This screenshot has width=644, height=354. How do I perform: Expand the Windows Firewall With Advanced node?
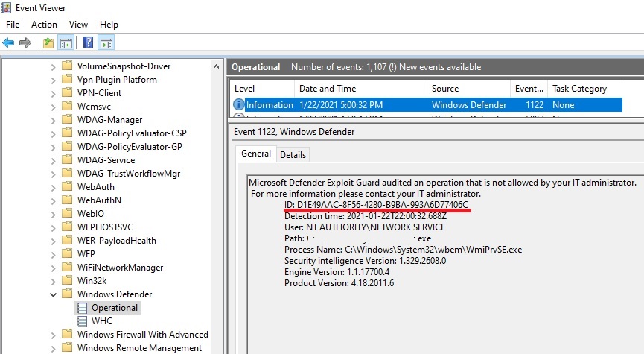click(x=53, y=335)
